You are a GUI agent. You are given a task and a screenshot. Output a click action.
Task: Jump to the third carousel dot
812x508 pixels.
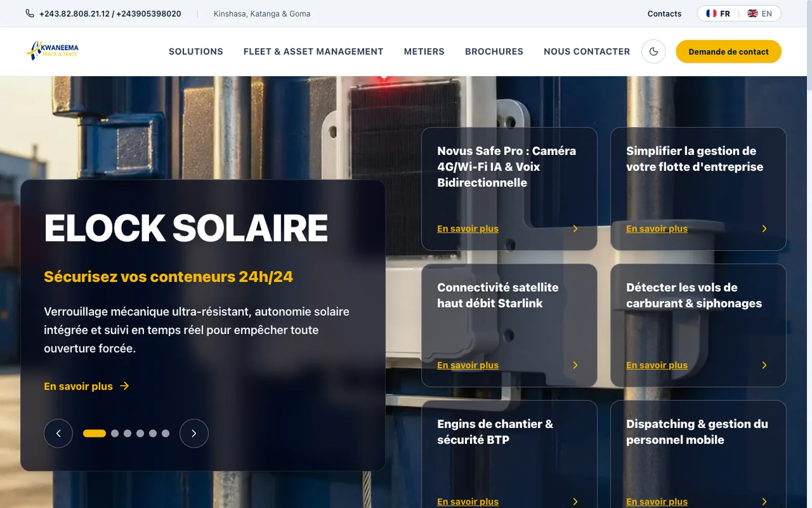point(127,433)
